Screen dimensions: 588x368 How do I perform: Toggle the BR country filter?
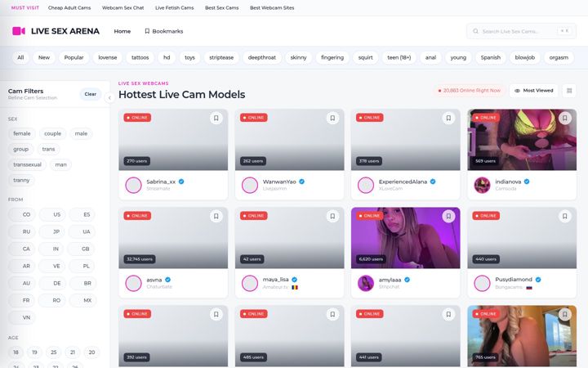coord(83,283)
